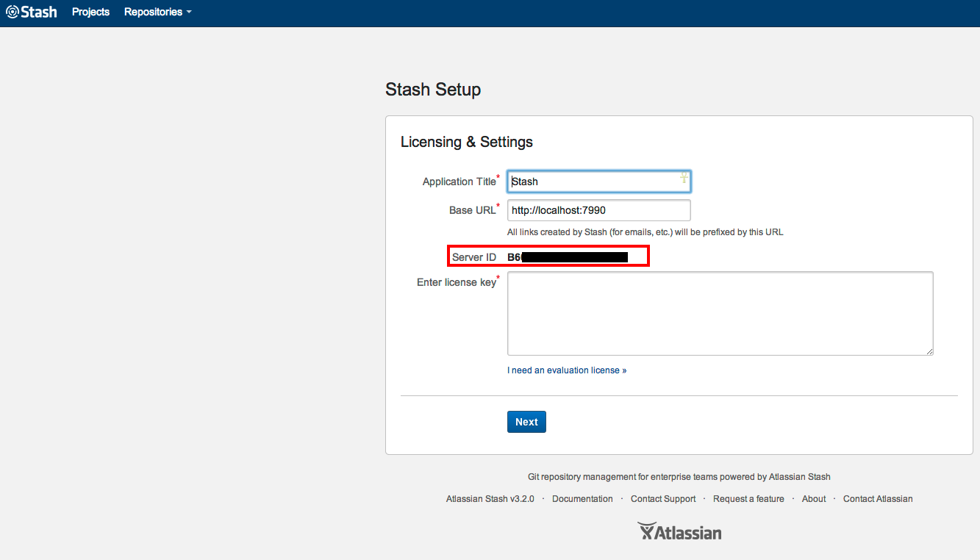Click the Stash logo in header
Viewport: 980px width, 560px height.
coord(31,12)
